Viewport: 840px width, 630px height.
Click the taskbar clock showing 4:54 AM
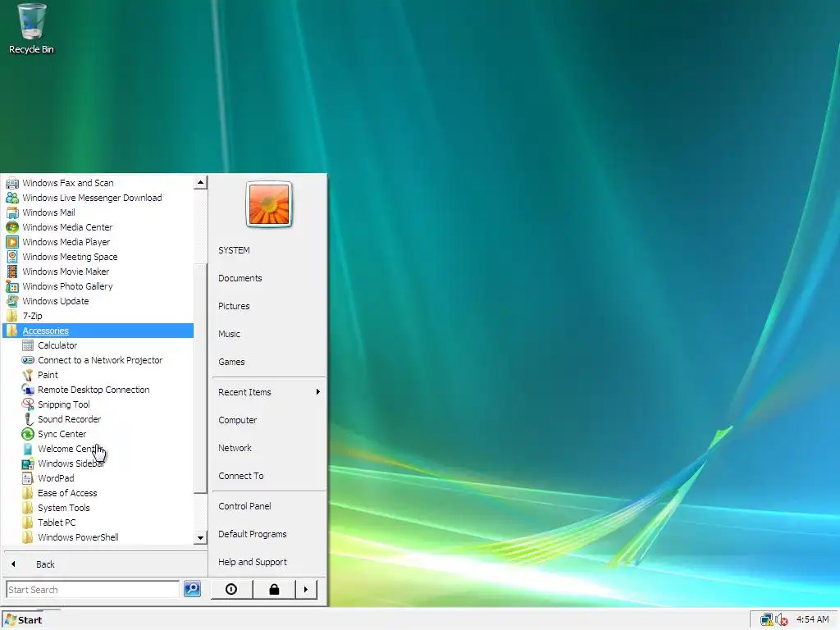pyautogui.click(x=813, y=619)
